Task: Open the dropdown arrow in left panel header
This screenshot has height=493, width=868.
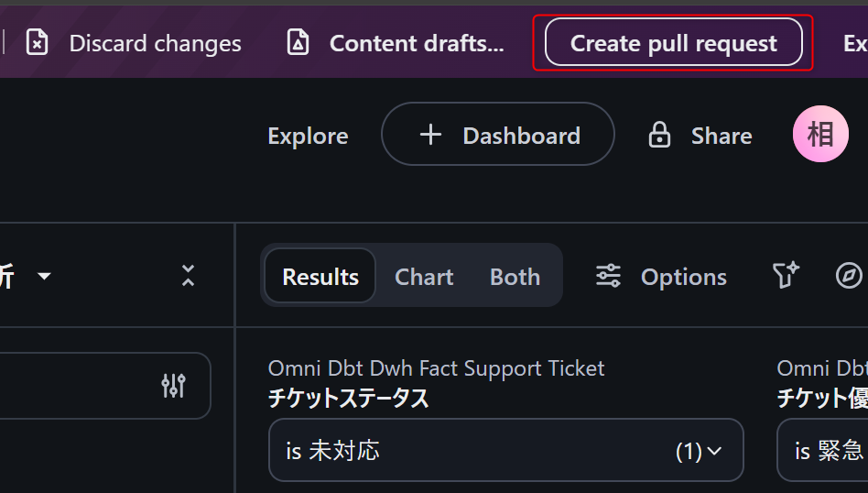Action: pos(44,276)
